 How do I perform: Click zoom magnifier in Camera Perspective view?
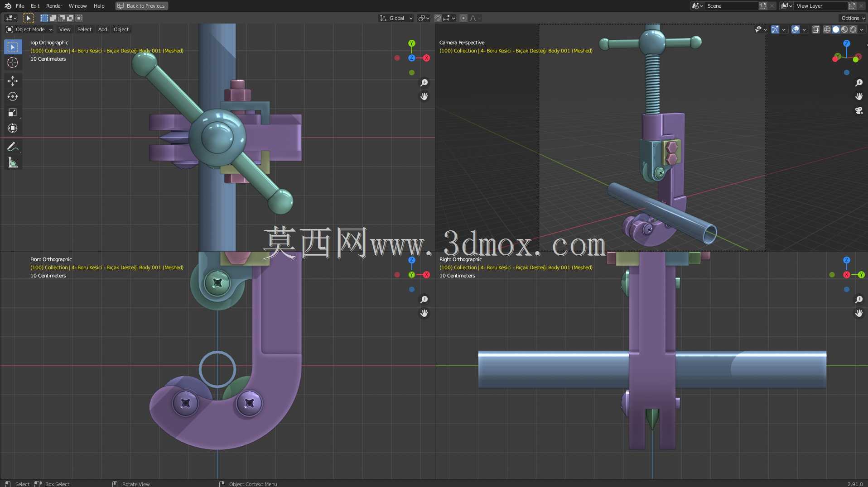click(859, 83)
